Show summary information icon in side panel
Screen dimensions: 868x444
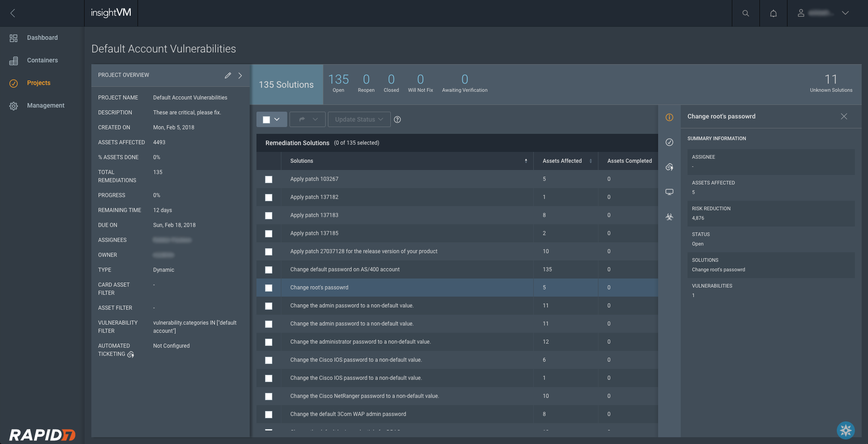pyautogui.click(x=669, y=118)
